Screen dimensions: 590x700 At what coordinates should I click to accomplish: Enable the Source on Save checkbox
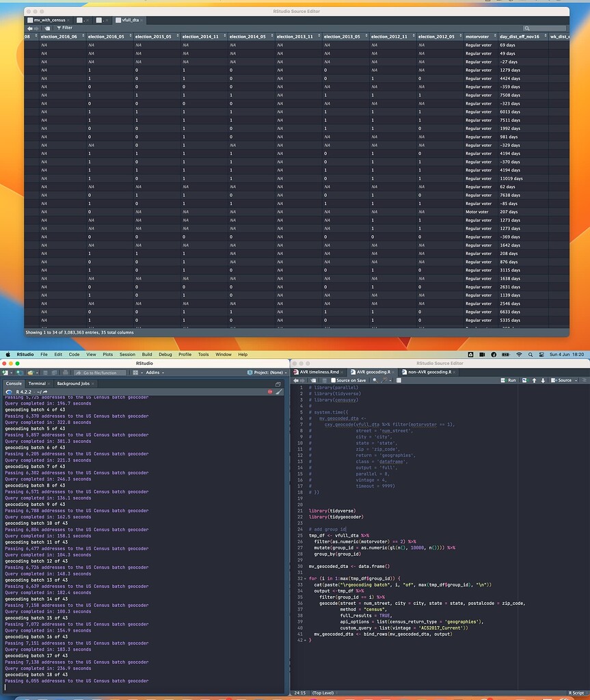334,381
